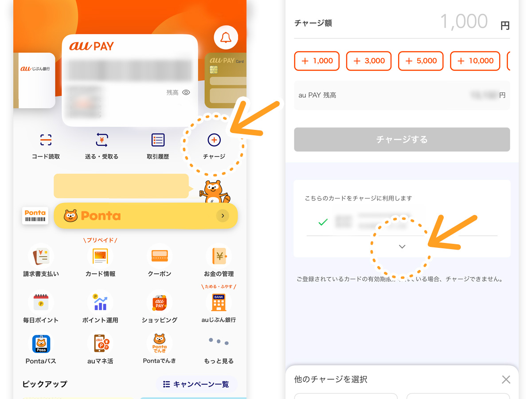Open キャンペーン一覧 list
Screen dimensions: 532x399
pyautogui.click(x=196, y=384)
